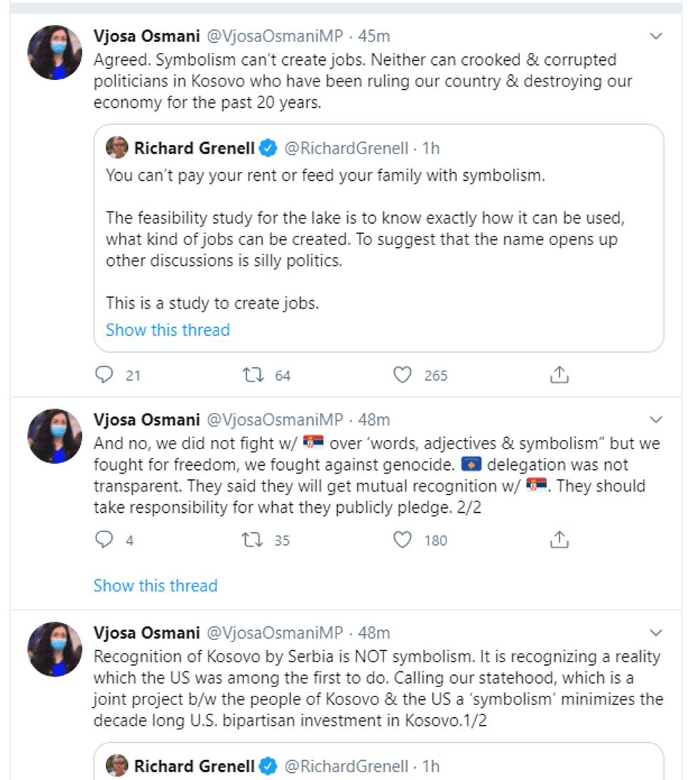This screenshot has width=700, height=780.
Task: Retweet the tweet with 35 retweets
Action: click(254, 540)
